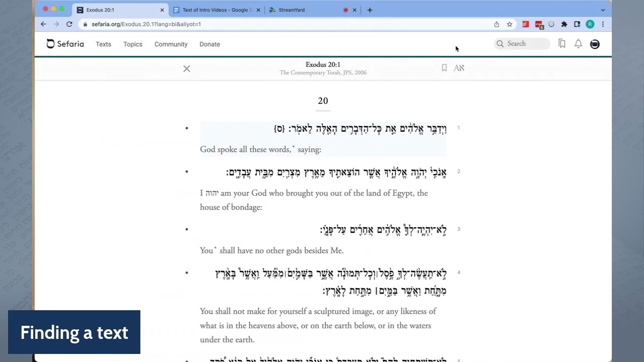The width and height of the screenshot is (644, 362).
Task: Close the Text of Intro Videos tab
Action: [259, 10]
